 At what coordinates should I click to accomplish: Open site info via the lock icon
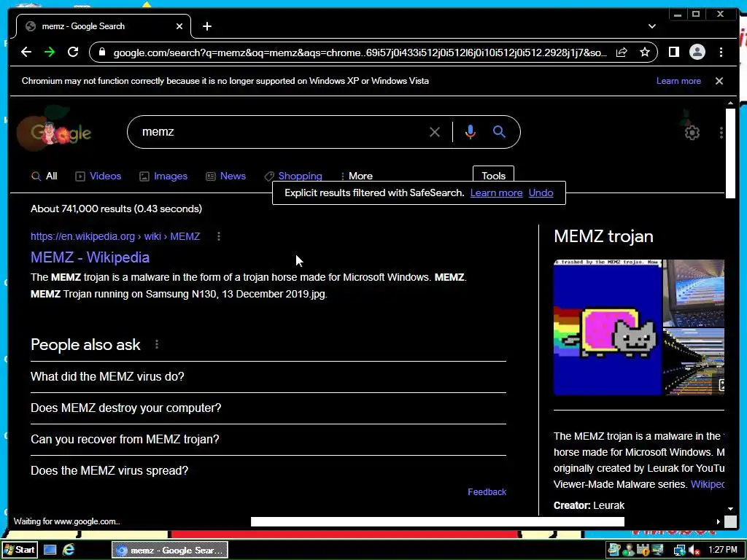pyautogui.click(x=101, y=52)
